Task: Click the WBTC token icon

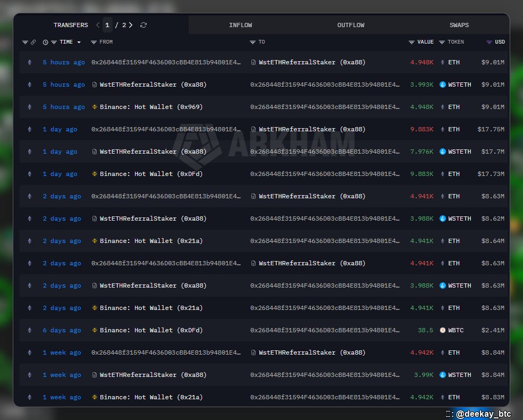Action: point(443,330)
